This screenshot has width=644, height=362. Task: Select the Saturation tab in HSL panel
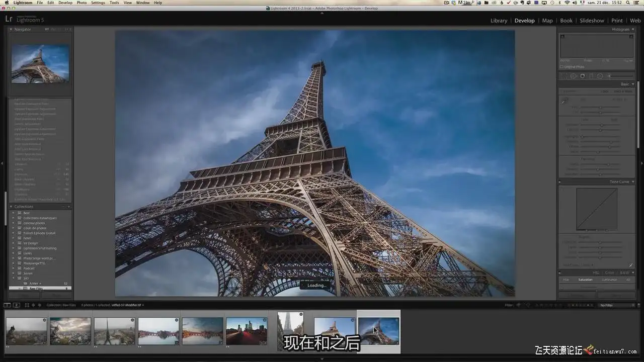[585, 280]
